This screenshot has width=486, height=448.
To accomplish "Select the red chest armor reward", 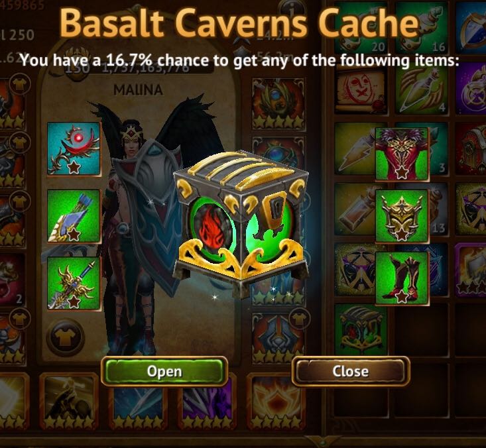I will 402,154.
